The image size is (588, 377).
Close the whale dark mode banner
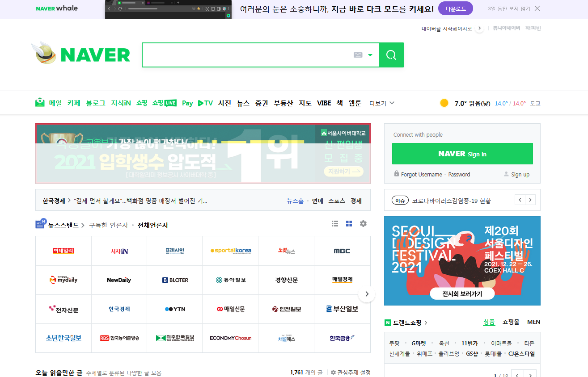click(537, 8)
